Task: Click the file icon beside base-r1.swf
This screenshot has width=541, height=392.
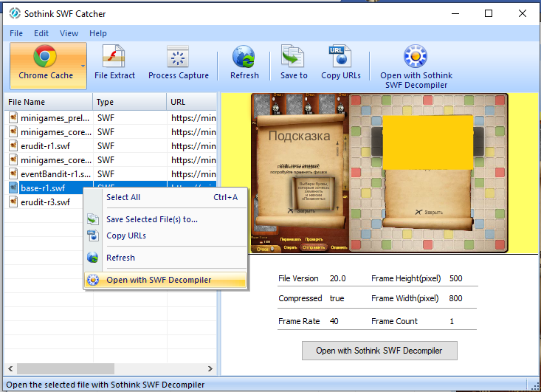Action: tap(13, 188)
